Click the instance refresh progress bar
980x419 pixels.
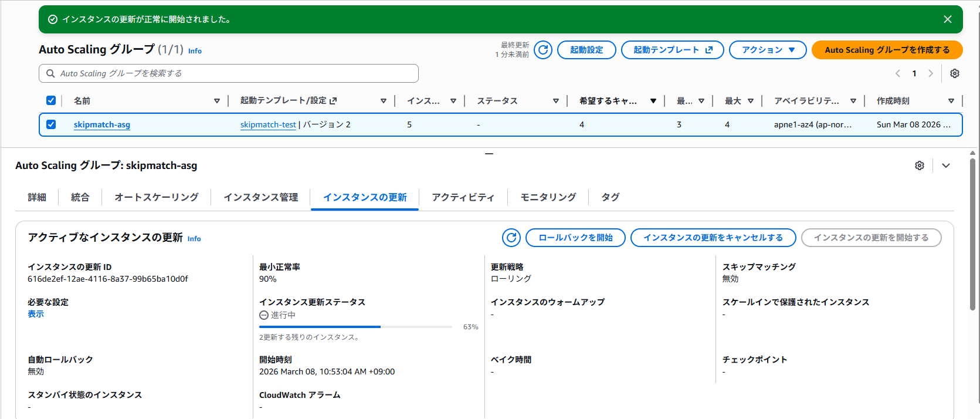[355, 326]
